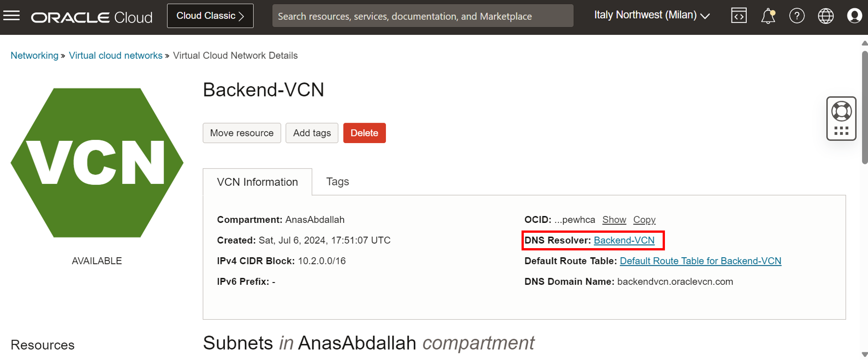
Task: Open the hamburger navigation menu
Action: pos(11,16)
